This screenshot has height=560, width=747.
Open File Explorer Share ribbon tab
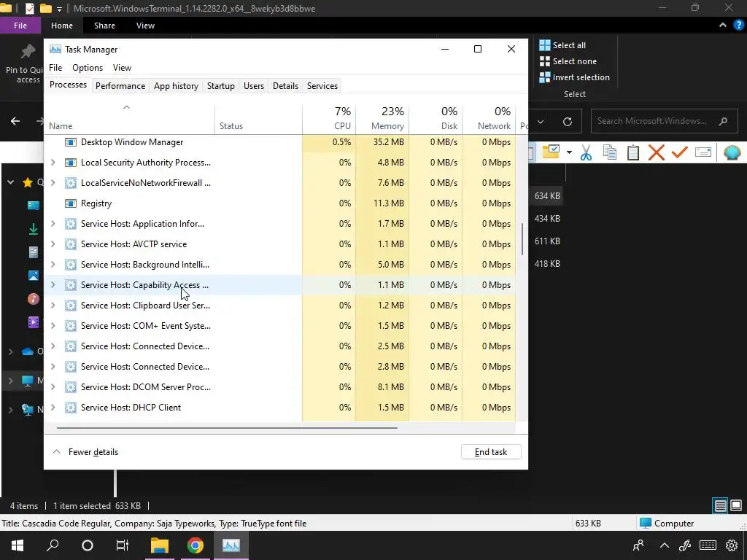(x=104, y=26)
